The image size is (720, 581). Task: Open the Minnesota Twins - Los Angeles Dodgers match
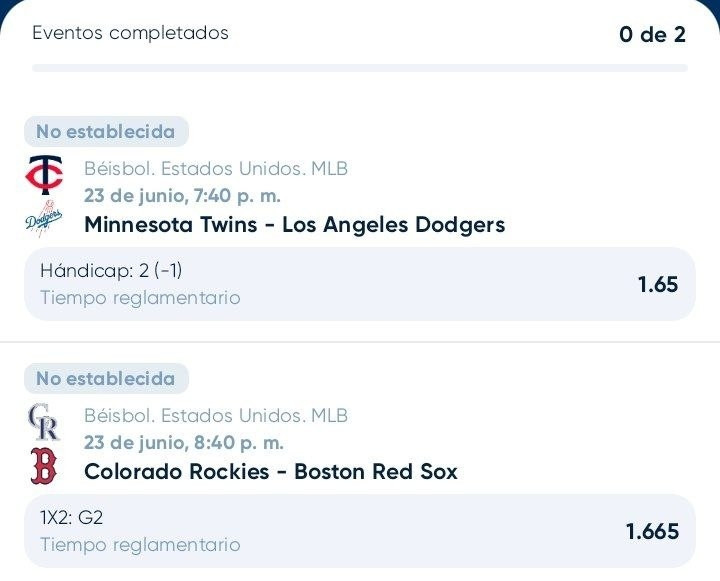[x=295, y=225]
